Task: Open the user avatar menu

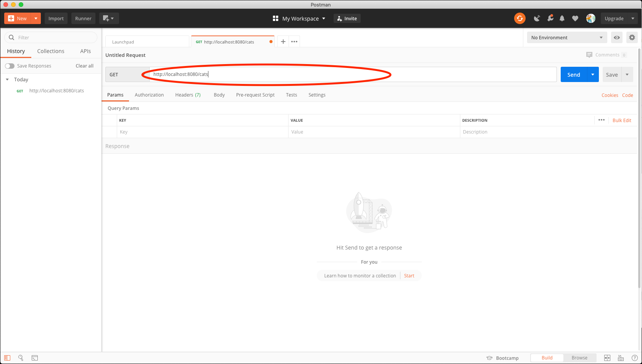Action: point(590,18)
